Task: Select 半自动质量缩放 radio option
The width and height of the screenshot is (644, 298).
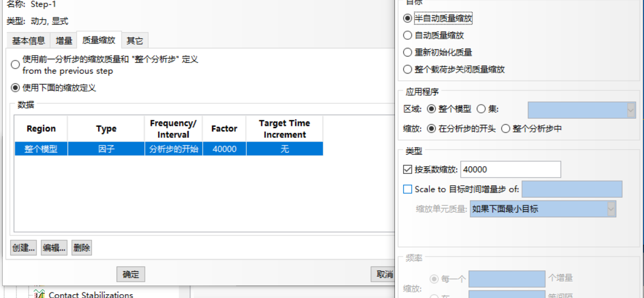Action: click(408, 18)
